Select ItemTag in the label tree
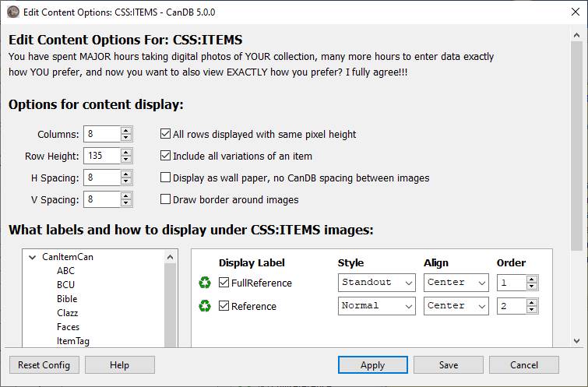The width and height of the screenshot is (588, 387). tap(73, 341)
